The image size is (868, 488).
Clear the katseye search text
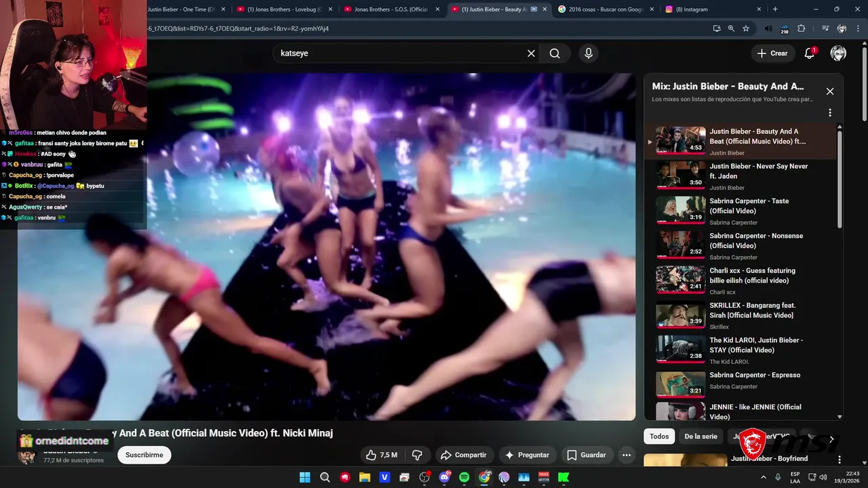pyautogui.click(x=531, y=54)
